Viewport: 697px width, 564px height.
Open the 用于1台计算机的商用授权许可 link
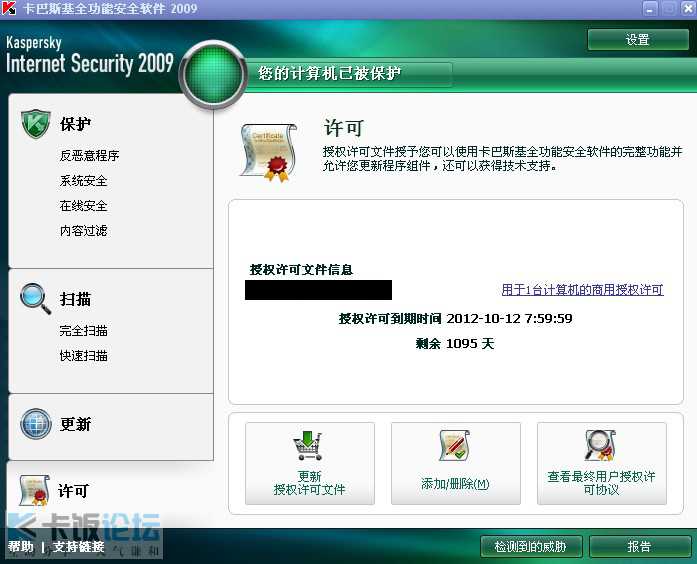coord(582,290)
